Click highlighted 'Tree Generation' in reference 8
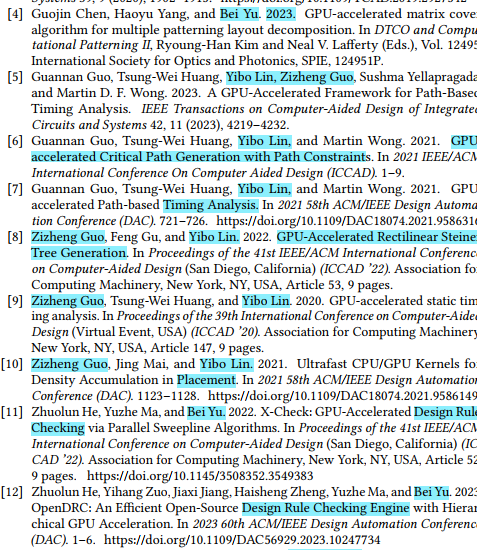The width and height of the screenshot is (477, 550). coord(79,253)
